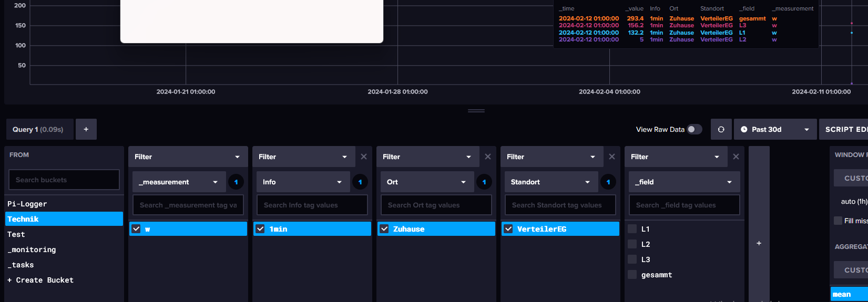
Task: Click the Custom window period button
Action: click(x=851, y=178)
